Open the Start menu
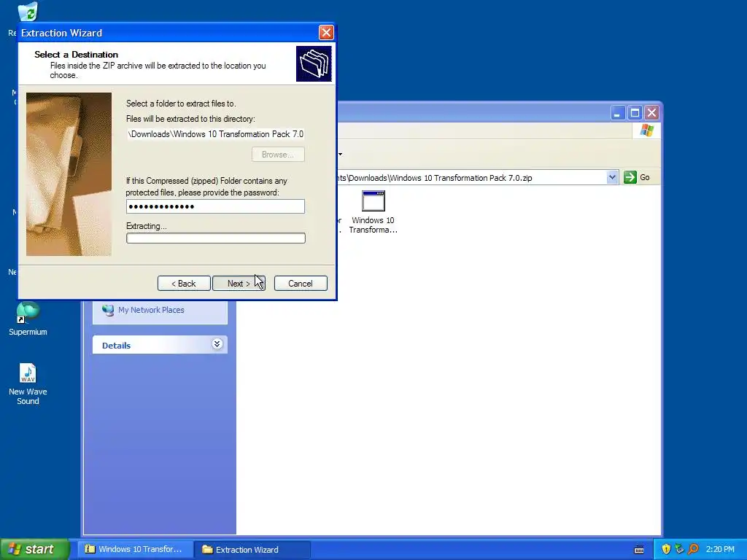Image resolution: width=747 pixels, height=560 pixels. coord(34,549)
